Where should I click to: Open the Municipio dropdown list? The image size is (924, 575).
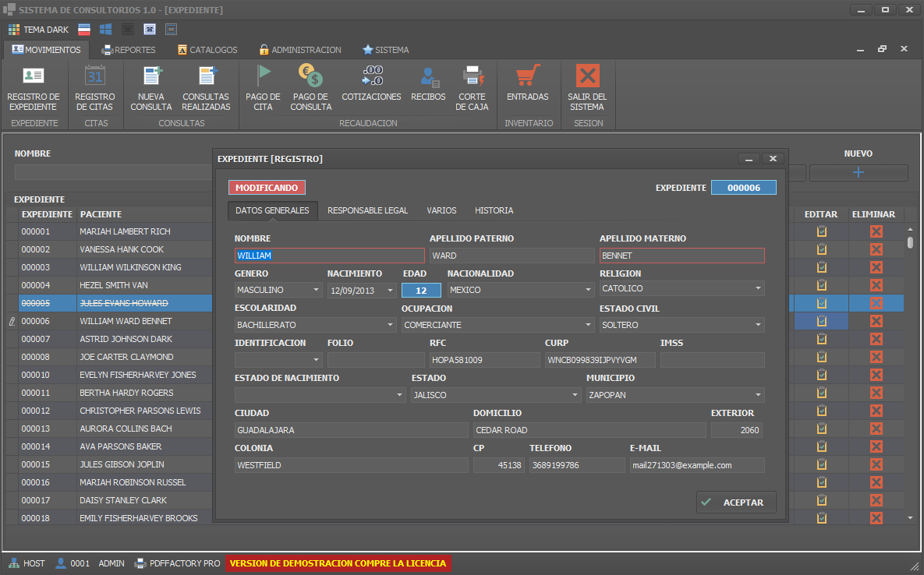(758, 395)
